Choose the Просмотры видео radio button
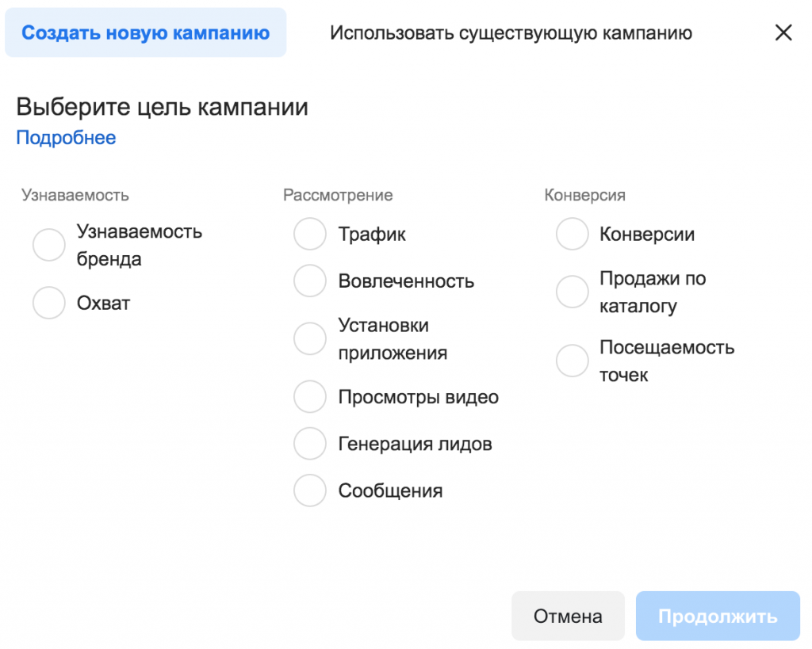 [x=310, y=397]
